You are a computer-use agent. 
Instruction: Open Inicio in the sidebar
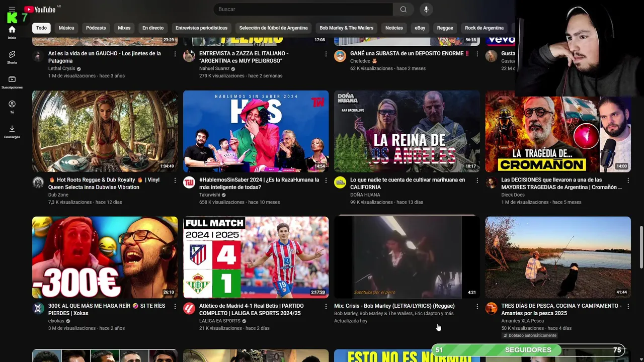12,33
